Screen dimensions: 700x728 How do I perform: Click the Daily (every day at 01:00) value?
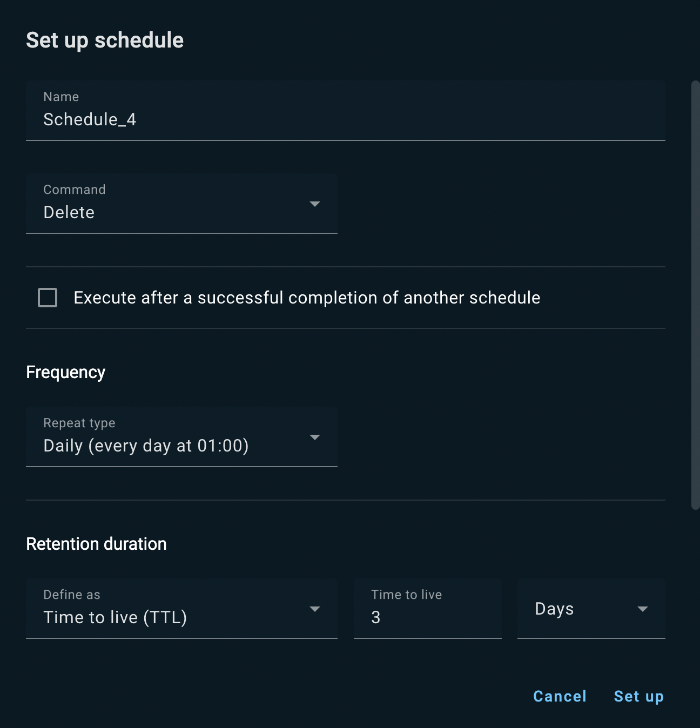click(x=146, y=446)
